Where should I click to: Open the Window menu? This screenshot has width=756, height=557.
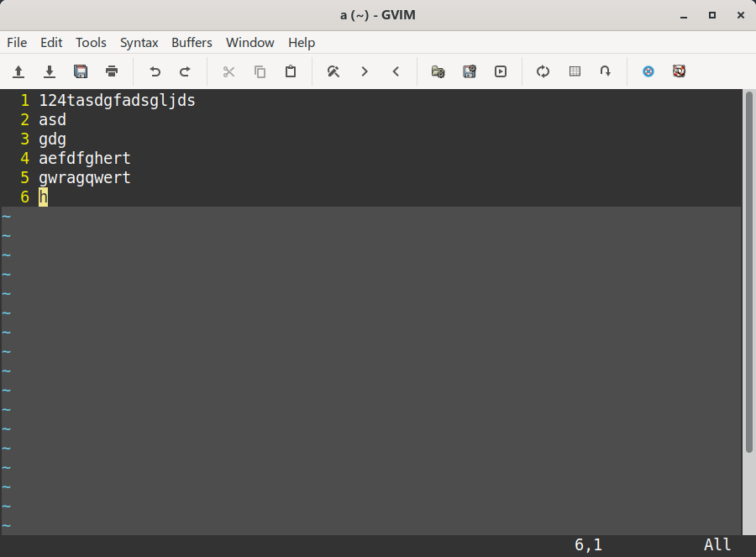click(x=249, y=43)
